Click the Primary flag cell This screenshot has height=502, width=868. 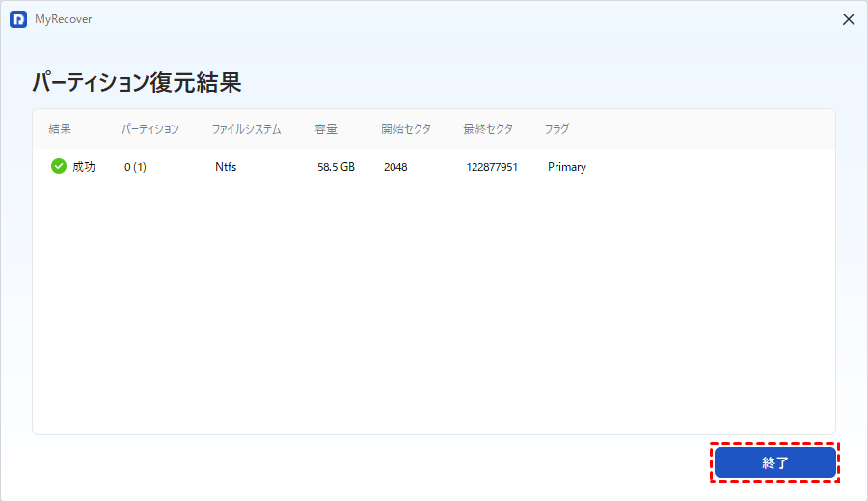tap(567, 167)
